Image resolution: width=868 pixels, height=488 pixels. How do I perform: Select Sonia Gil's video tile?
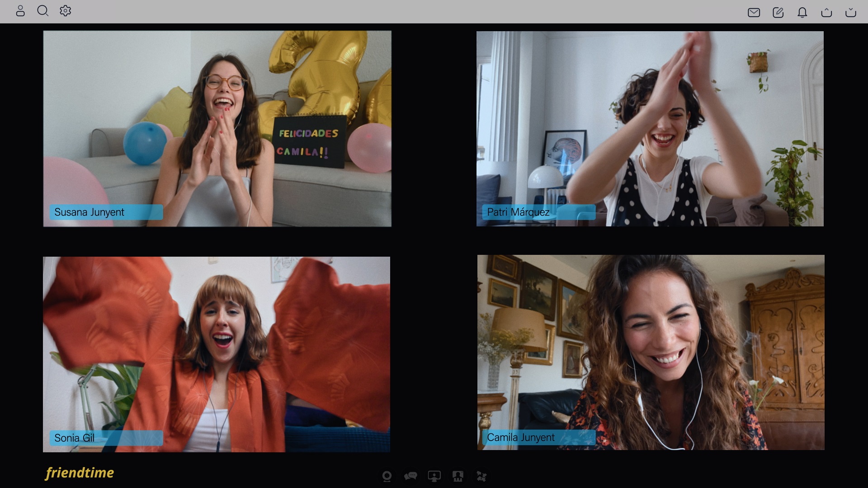217,354
